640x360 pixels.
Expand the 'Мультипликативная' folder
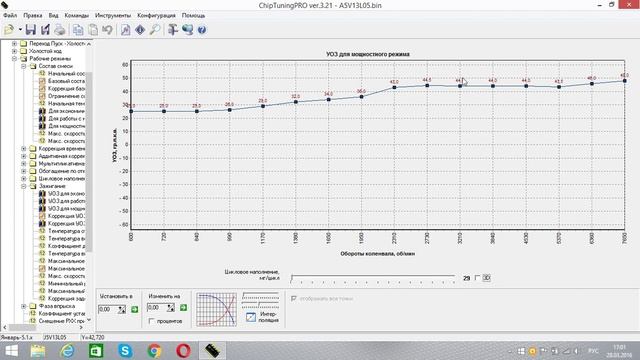pos(24,163)
